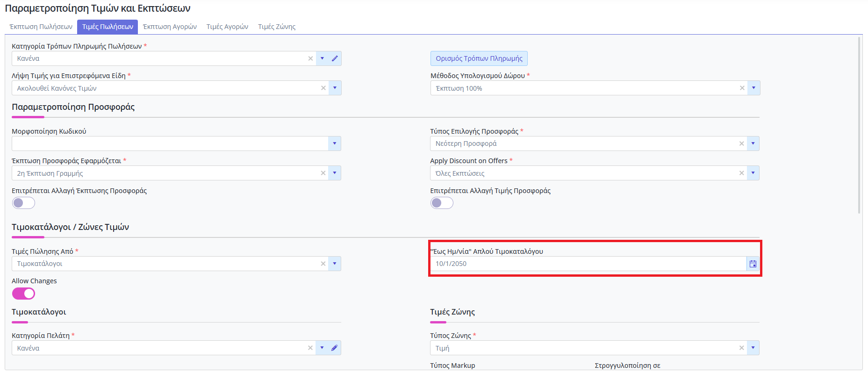868x373 pixels.
Task: Click the date field showing 10/1/2050
Action: 587,264
